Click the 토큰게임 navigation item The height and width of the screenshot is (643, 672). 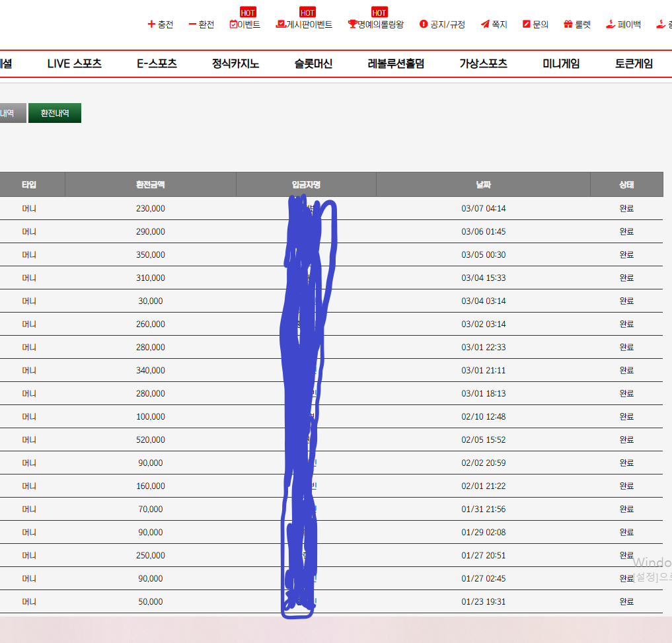tap(634, 64)
